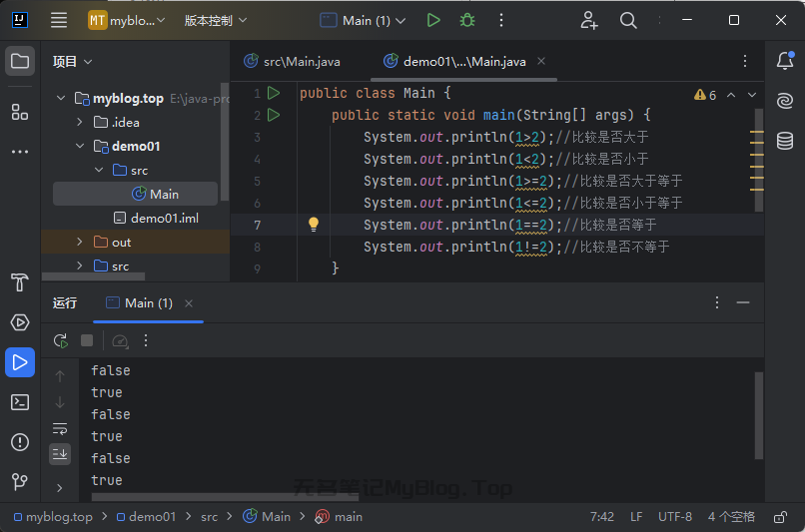Show more tool windows ellipsis in left sidebar
The width and height of the screenshot is (805, 532).
tap(20, 152)
